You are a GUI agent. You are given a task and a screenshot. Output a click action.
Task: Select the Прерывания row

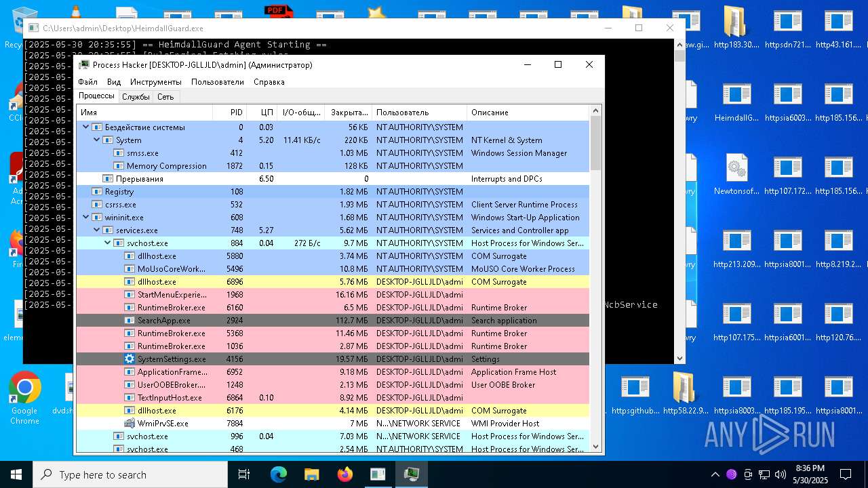333,179
